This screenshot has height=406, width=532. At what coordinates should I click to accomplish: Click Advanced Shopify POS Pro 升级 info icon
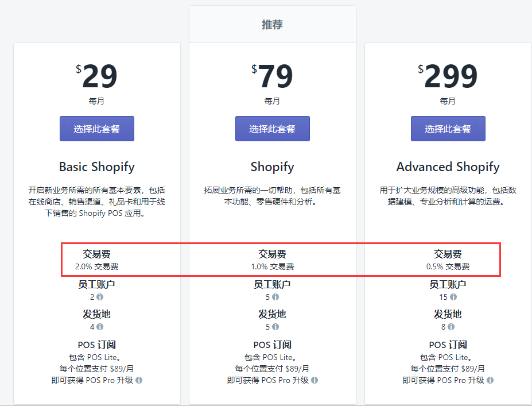490,380
